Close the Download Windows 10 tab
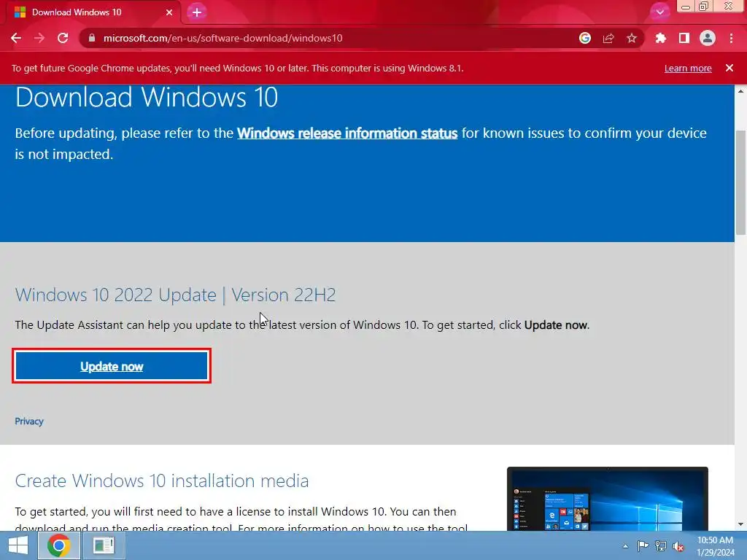Viewport: 747px width, 560px height. 169,12
